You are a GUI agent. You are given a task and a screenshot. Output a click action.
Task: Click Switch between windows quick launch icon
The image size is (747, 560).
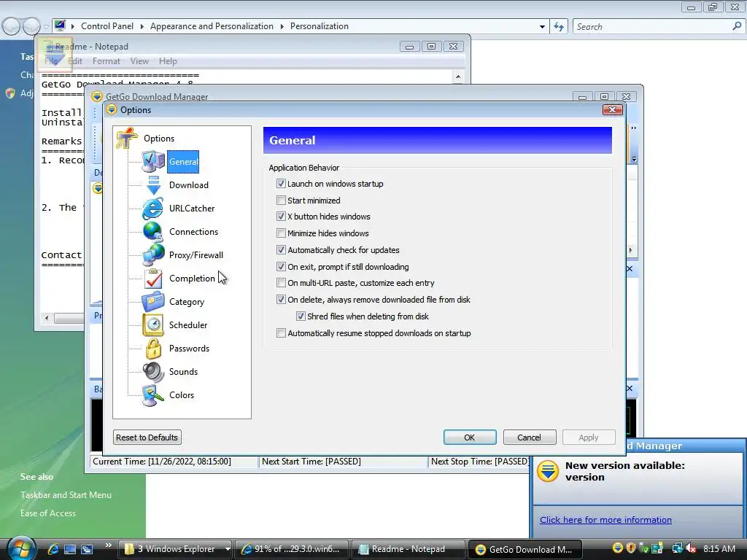[x=87, y=549]
